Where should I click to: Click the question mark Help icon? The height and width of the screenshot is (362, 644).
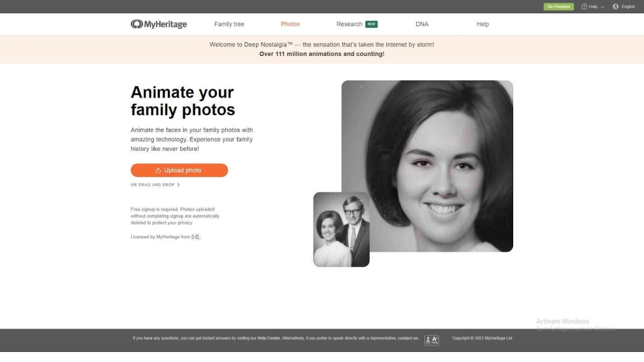pyautogui.click(x=584, y=7)
